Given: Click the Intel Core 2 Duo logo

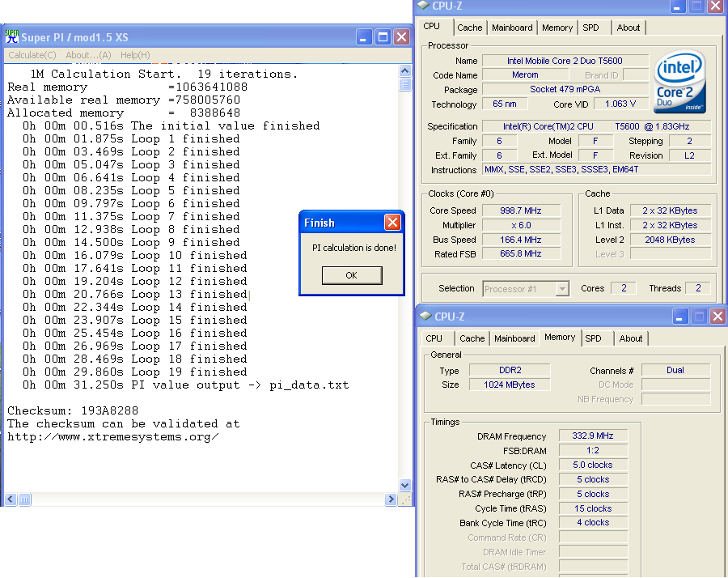Looking at the screenshot, I should (680, 82).
